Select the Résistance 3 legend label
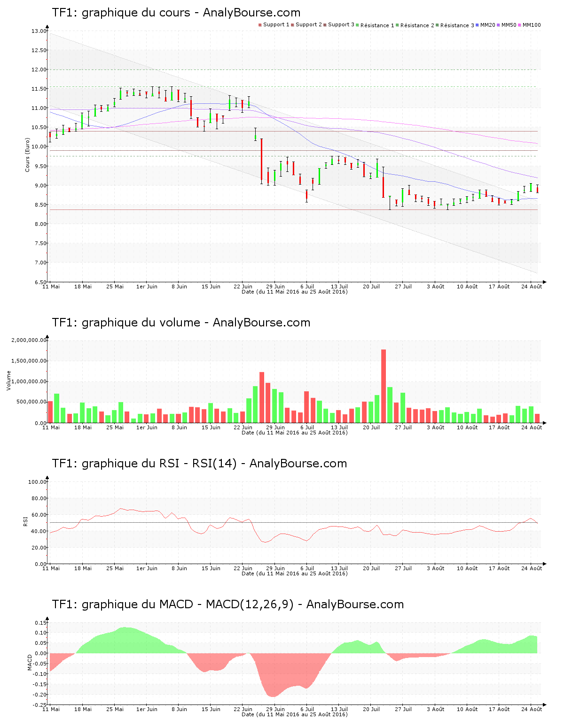This screenshot has width=564, height=728. tap(457, 25)
